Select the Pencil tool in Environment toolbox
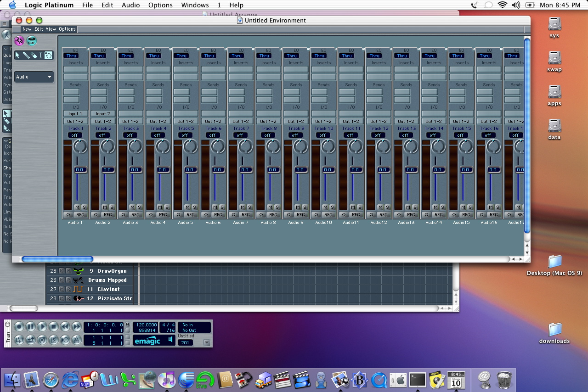 coord(25,56)
